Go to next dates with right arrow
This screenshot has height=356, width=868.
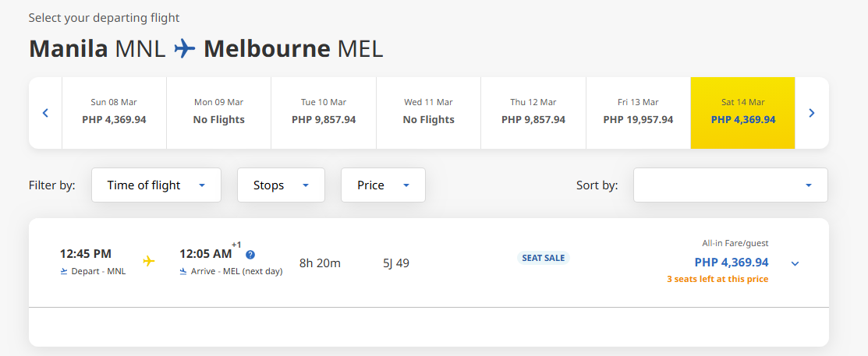click(x=812, y=113)
